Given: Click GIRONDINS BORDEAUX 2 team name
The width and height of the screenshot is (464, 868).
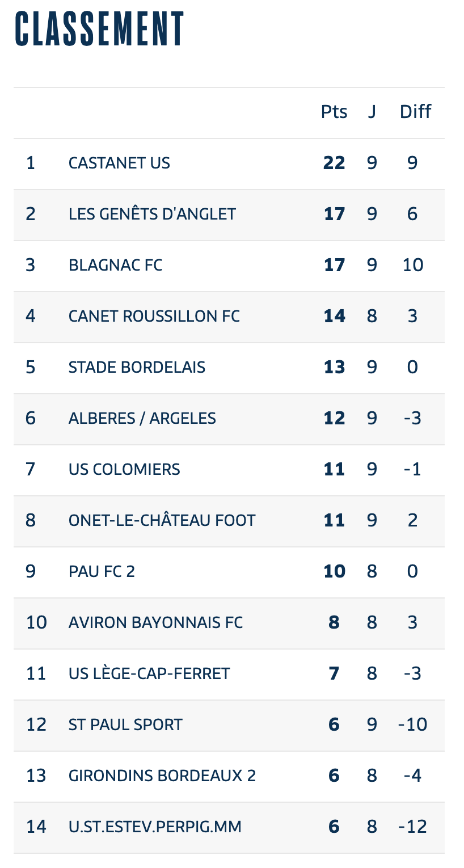Looking at the screenshot, I should coord(162,776).
